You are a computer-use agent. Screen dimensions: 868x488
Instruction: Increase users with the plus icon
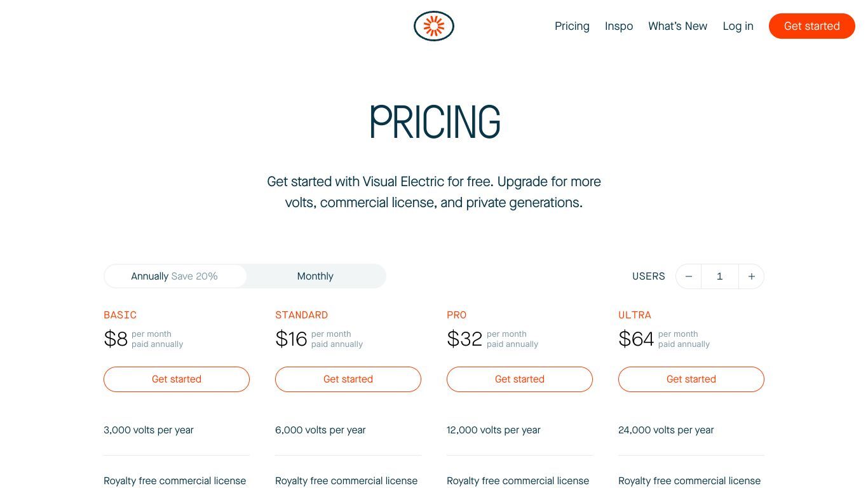tap(751, 276)
